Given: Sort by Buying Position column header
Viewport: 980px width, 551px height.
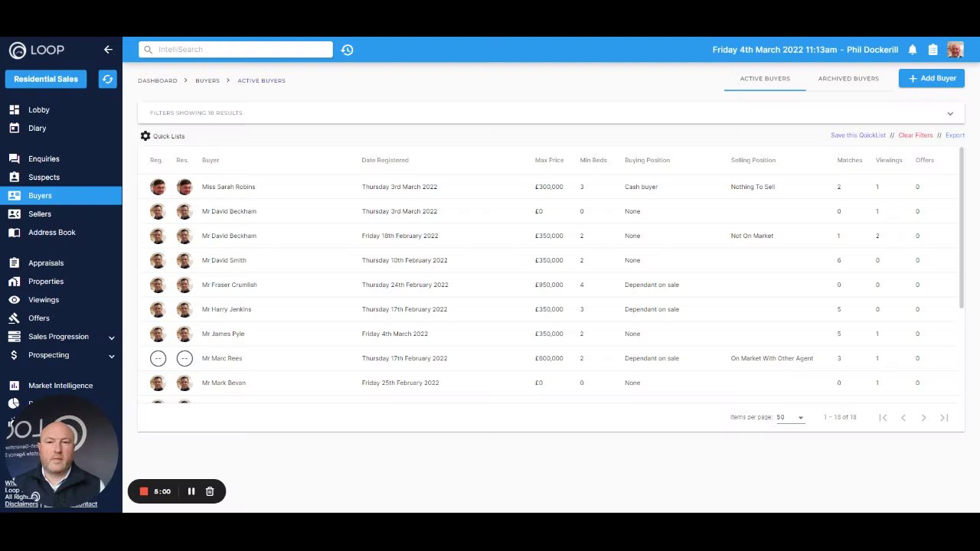Looking at the screenshot, I should click(647, 161).
